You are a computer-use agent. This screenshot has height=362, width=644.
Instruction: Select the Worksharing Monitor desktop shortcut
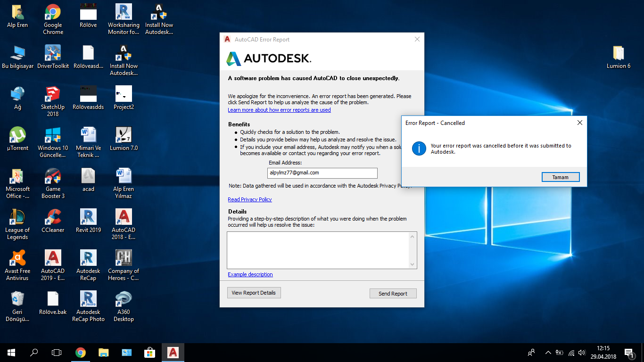point(124,19)
